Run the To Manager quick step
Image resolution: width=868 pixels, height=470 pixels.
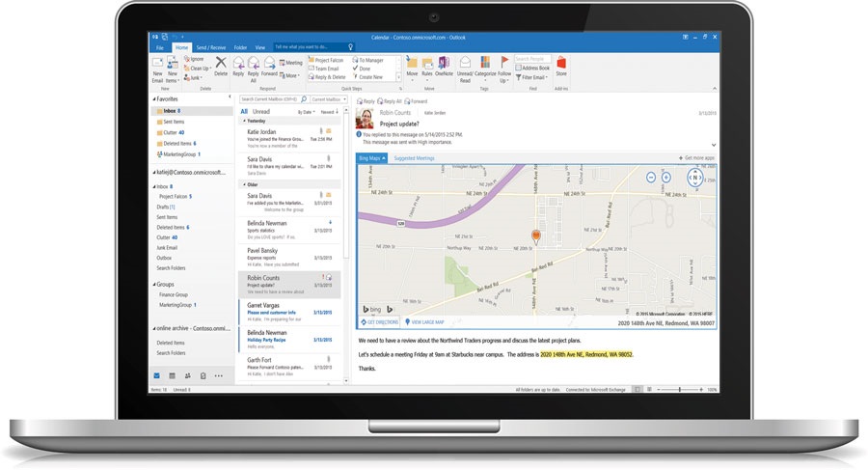[368, 60]
